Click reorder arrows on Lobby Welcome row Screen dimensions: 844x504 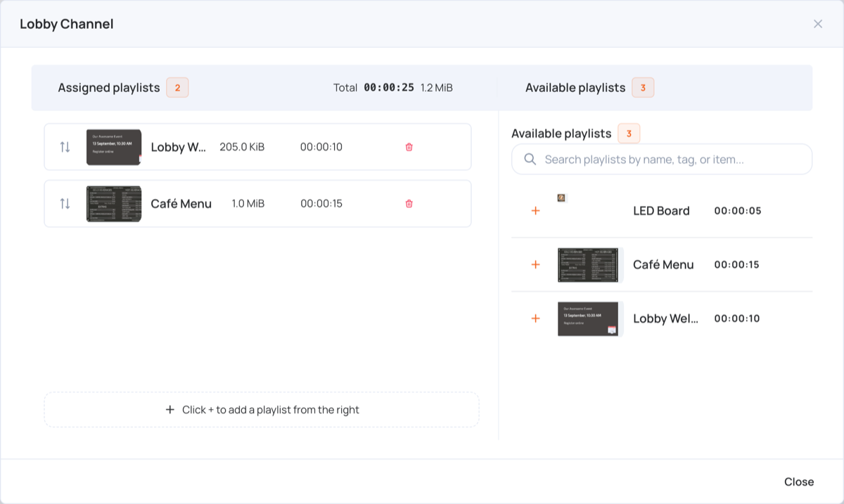tap(65, 147)
